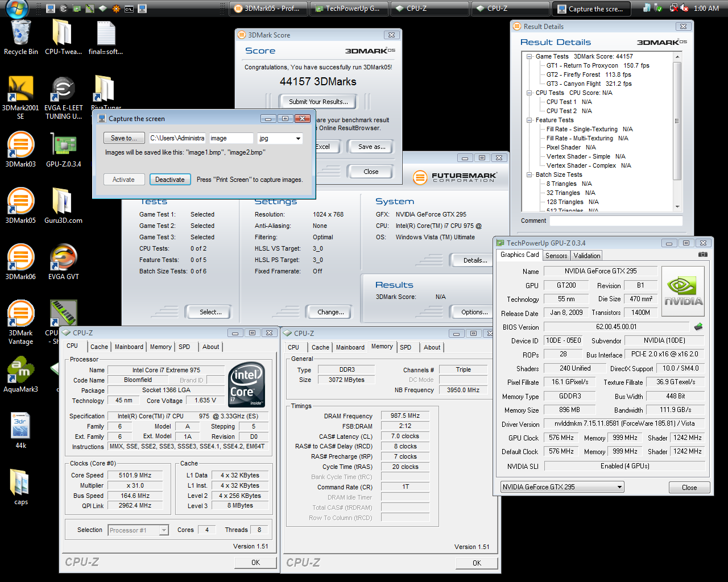Select the 44k file icon on desktop
This screenshot has height=582, width=728.
click(21, 431)
